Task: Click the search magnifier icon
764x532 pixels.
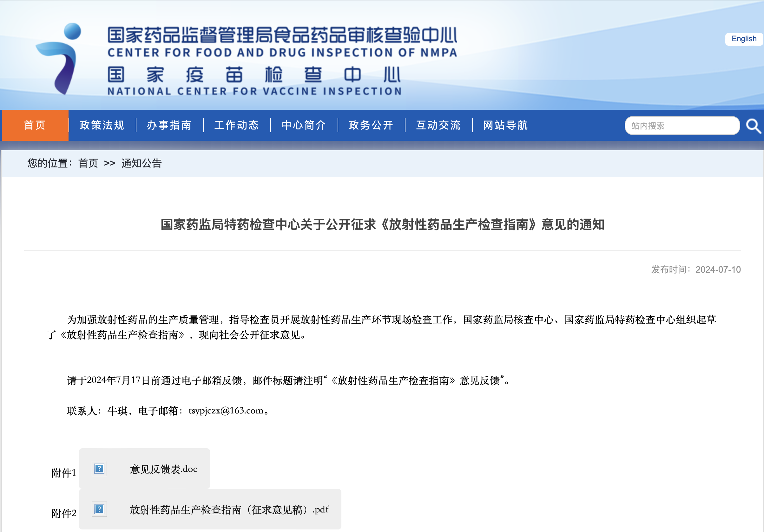Action: coord(753,126)
